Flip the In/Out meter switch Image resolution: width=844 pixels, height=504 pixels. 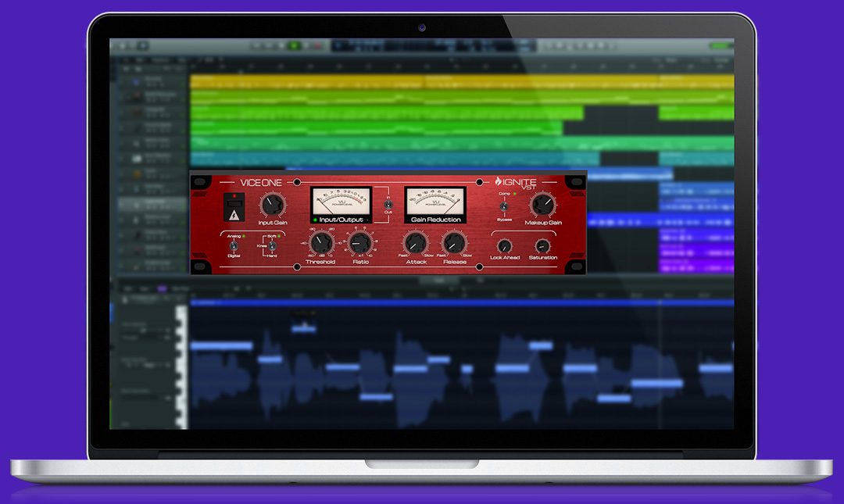tap(388, 205)
